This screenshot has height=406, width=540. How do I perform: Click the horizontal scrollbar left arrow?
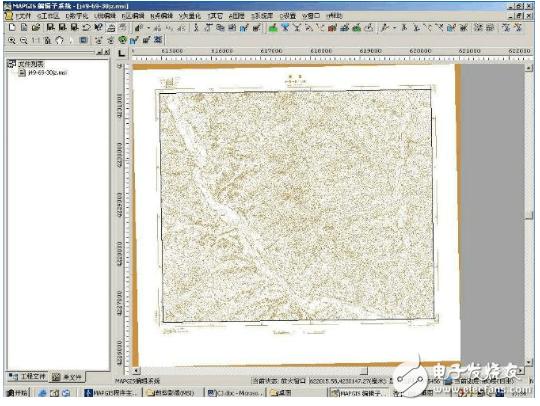tap(136, 371)
